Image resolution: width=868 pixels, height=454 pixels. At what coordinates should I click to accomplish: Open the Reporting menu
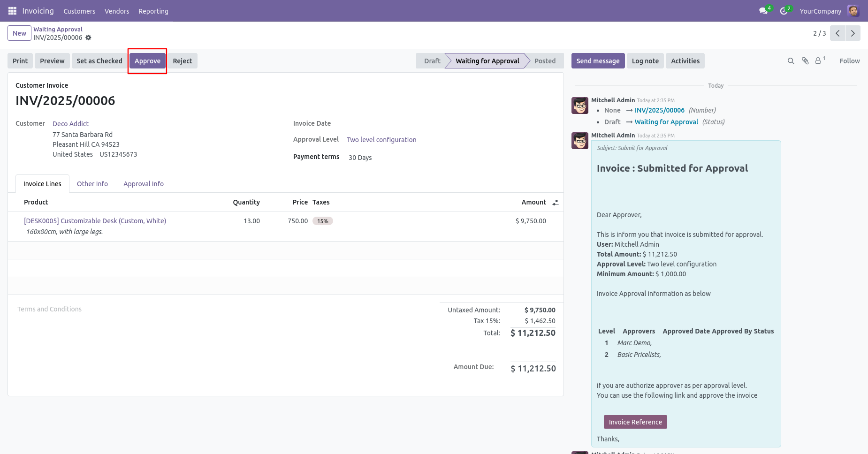pyautogui.click(x=153, y=11)
